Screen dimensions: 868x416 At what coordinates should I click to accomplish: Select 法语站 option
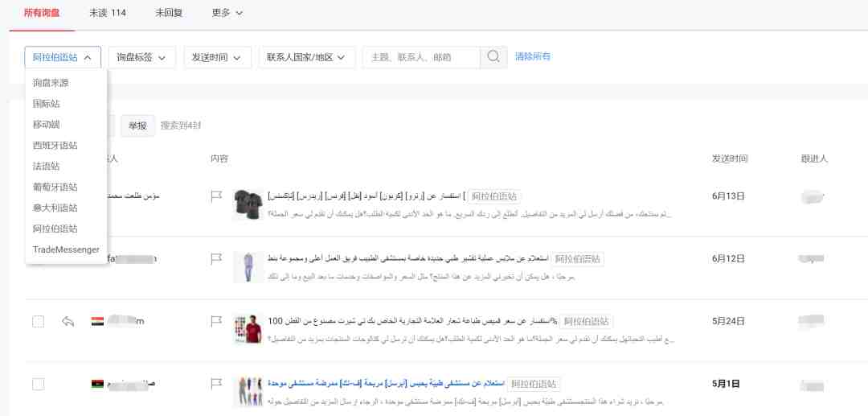pyautogui.click(x=66, y=167)
